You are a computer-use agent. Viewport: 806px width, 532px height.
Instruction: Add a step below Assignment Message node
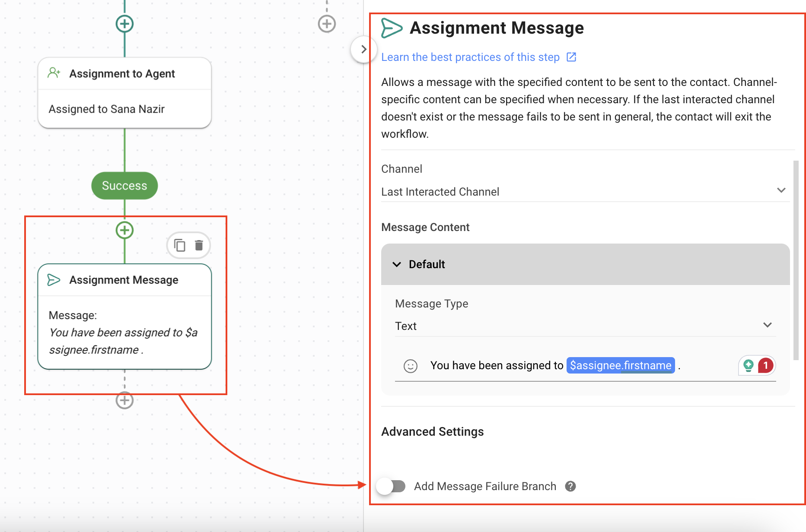click(124, 400)
